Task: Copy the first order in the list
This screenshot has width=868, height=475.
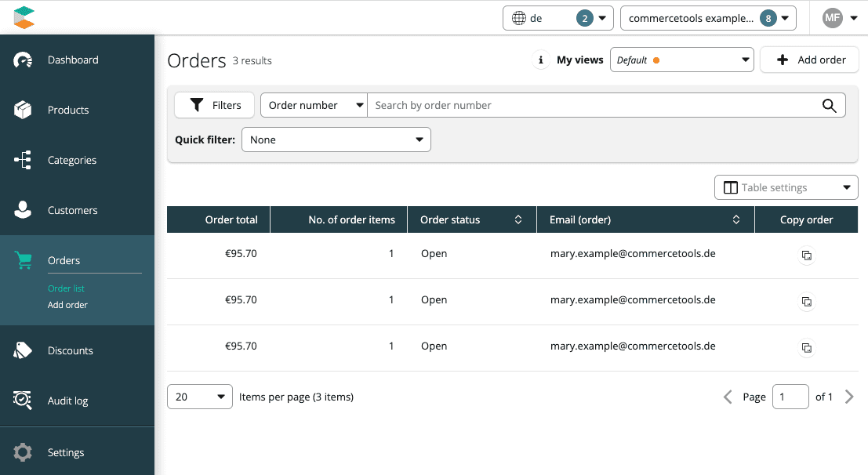Action: (x=806, y=256)
